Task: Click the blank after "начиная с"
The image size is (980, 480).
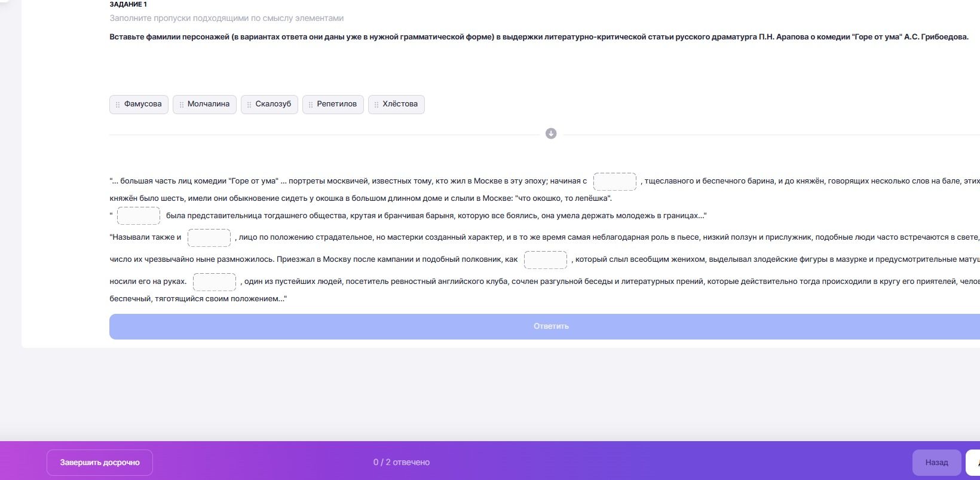Action: pyautogui.click(x=615, y=181)
